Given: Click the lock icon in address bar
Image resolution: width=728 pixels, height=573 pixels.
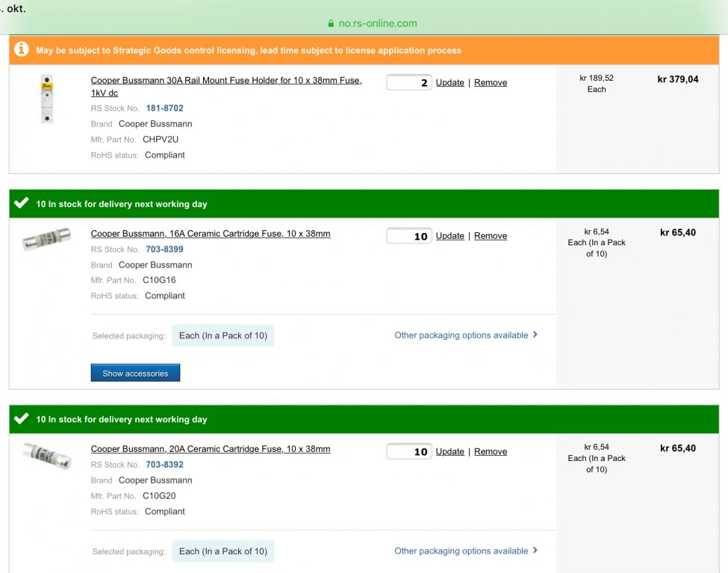Looking at the screenshot, I should [331, 23].
